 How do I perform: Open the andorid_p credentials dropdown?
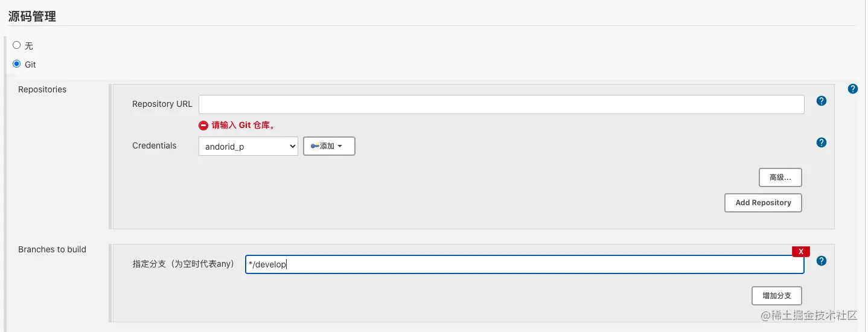coord(248,147)
